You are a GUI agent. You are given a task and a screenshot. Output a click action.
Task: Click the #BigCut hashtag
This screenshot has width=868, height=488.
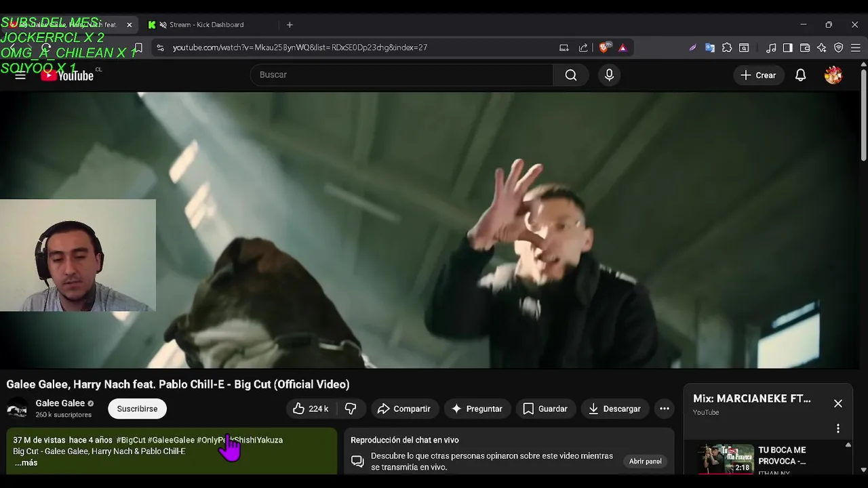(x=131, y=440)
